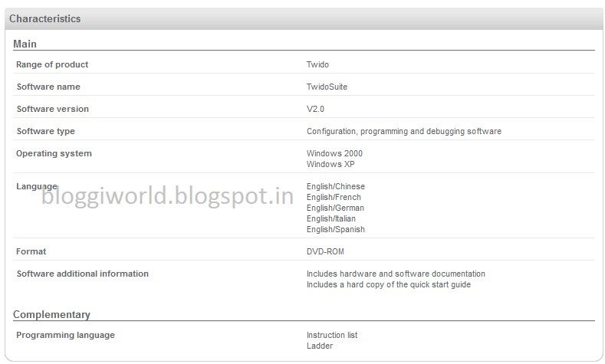Viewport: 605px width, 364px height.
Task: Click the Operating system label
Action: [x=54, y=153]
